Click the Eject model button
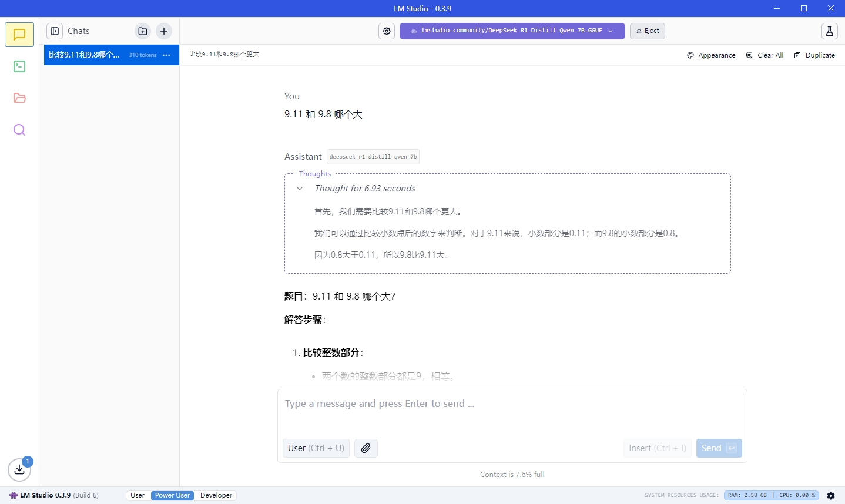Image resolution: width=845 pixels, height=504 pixels. pyautogui.click(x=648, y=31)
